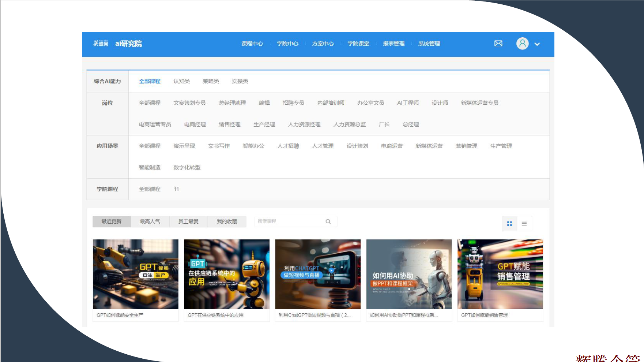Open the 报表管理 menu

(393, 44)
